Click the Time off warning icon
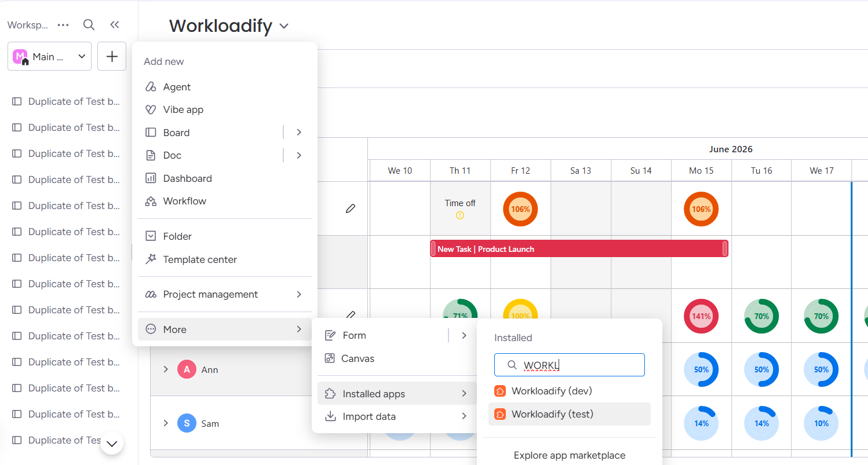The height and width of the screenshot is (465, 868). [460, 215]
